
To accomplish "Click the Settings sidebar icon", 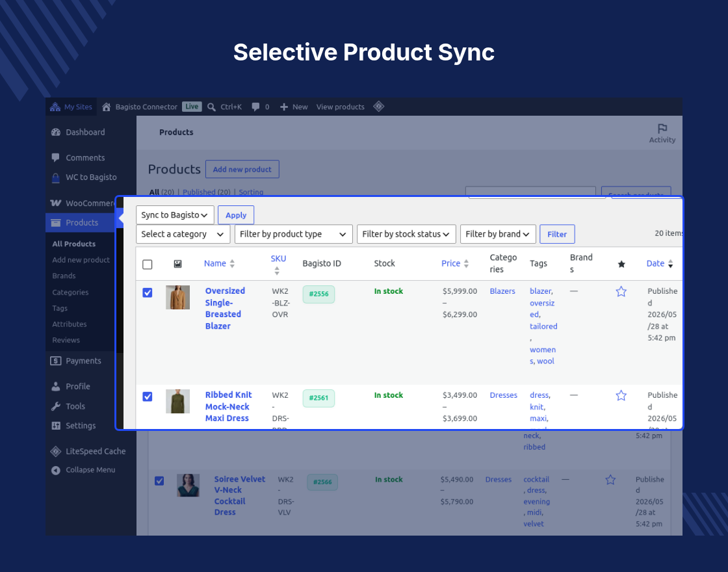I will [56, 426].
